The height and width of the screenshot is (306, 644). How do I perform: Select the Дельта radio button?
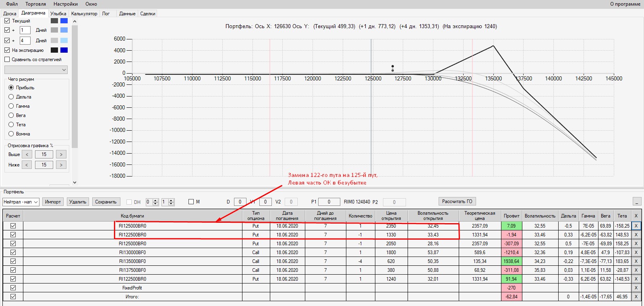tap(11, 97)
